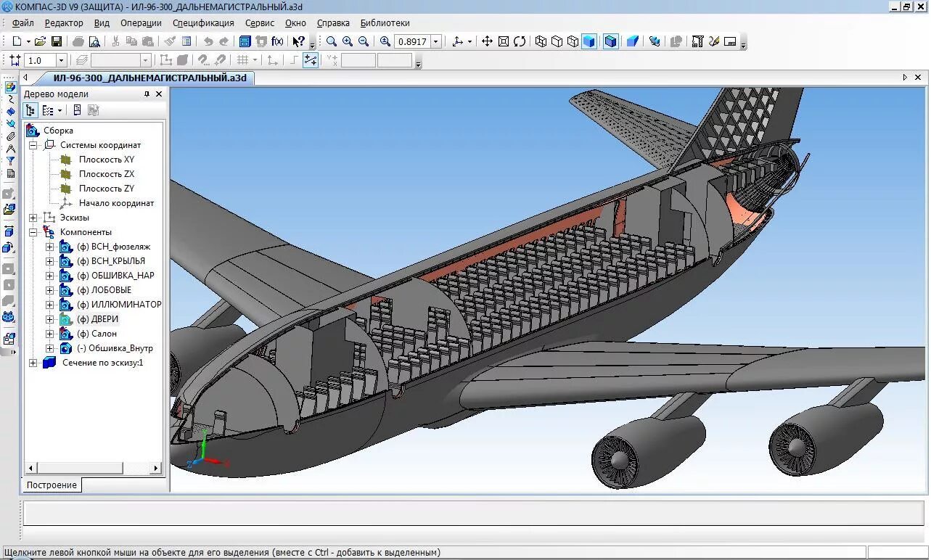Expand the Эскизы tree node

tap(33, 218)
